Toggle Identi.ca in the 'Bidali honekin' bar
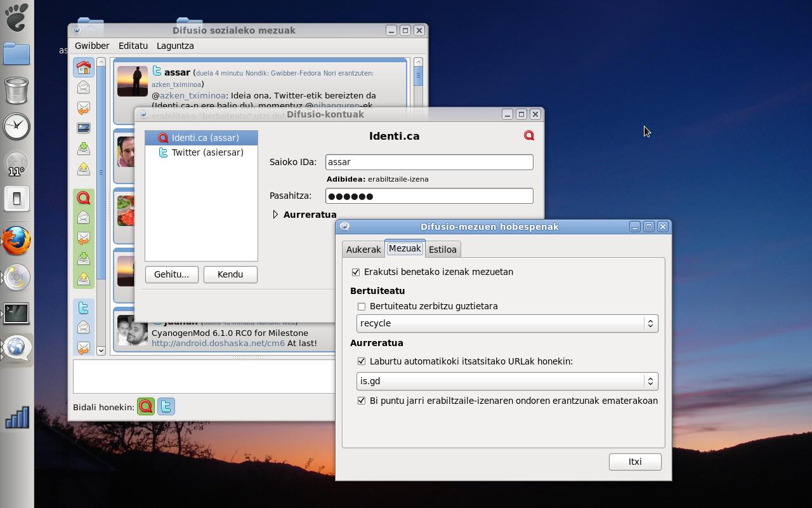Viewport: 812px width, 508px height. (x=146, y=406)
